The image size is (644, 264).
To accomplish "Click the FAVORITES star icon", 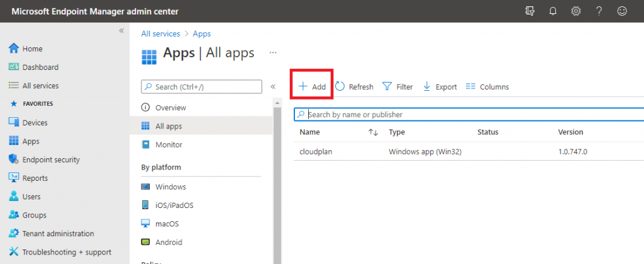I will pyautogui.click(x=13, y=104).
